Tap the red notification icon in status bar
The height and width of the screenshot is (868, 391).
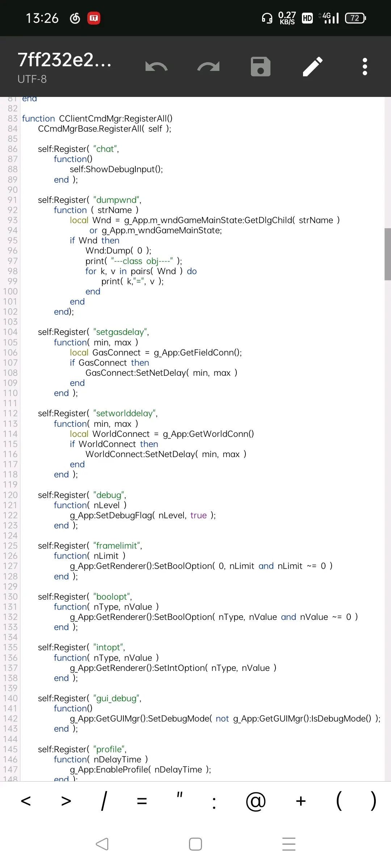click(x=94, y=18)
